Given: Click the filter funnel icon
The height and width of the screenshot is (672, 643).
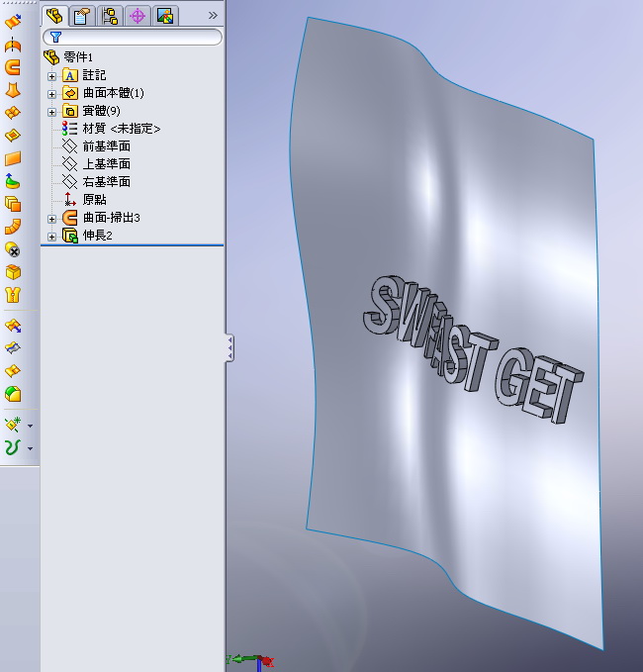Looking at the screenshot, I should coord(55,37).
